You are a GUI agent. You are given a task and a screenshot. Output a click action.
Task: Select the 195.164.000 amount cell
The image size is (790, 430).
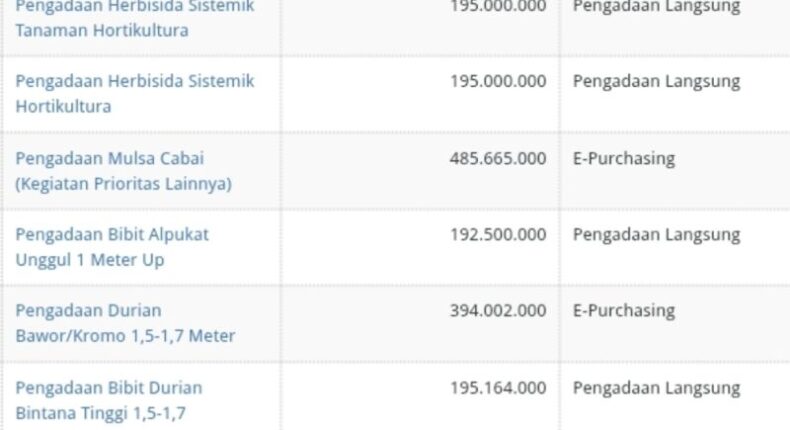click(498, 388)
